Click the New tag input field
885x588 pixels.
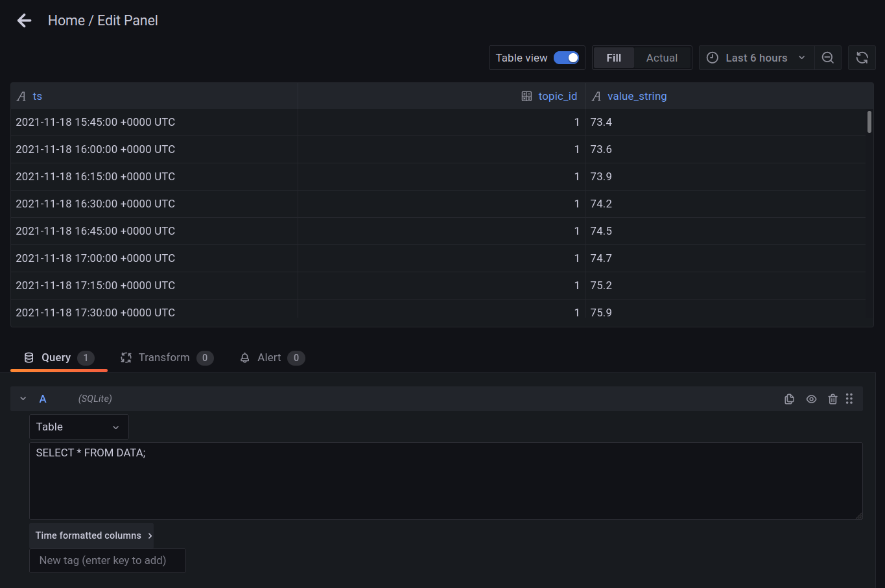pos(108,561)
